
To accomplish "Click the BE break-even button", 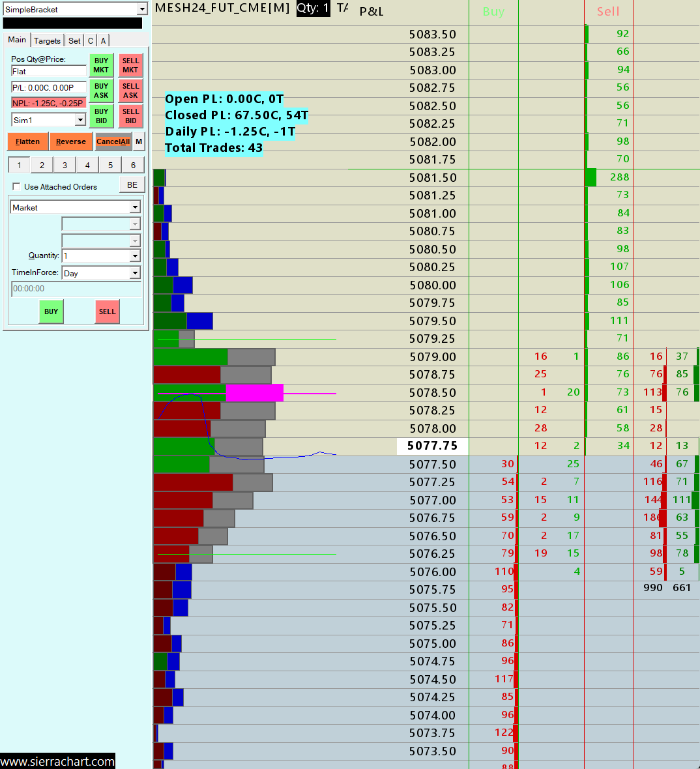I will click(132, 185).
